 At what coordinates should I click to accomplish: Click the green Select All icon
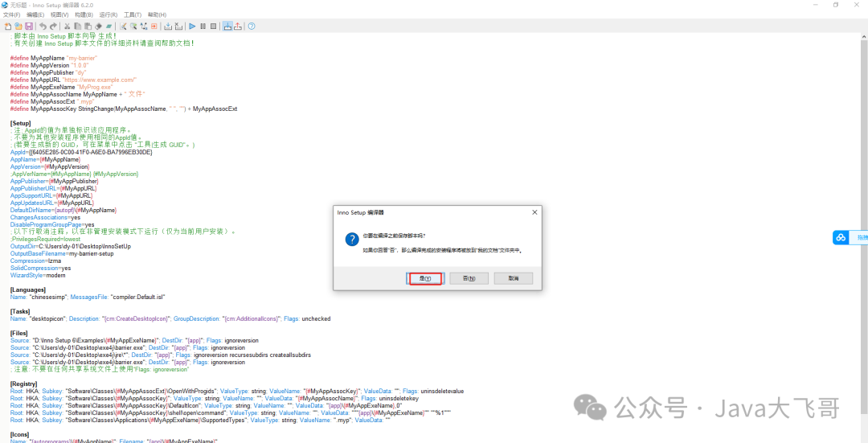(109, 26)
